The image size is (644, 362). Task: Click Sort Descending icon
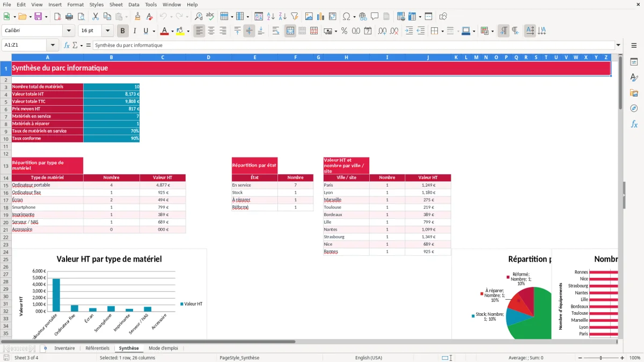(x=282, y=17)
